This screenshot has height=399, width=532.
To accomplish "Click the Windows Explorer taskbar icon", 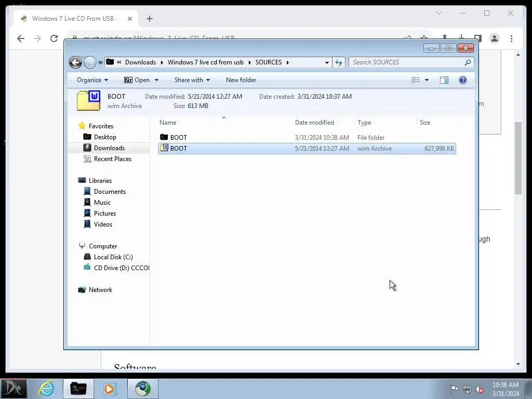I will (78, 389).
